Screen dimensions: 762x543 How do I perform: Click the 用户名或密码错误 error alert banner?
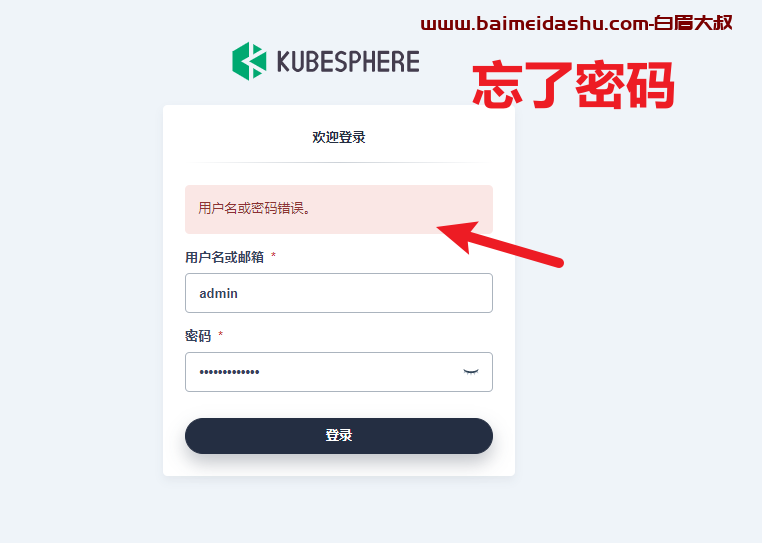click(339, 210)
